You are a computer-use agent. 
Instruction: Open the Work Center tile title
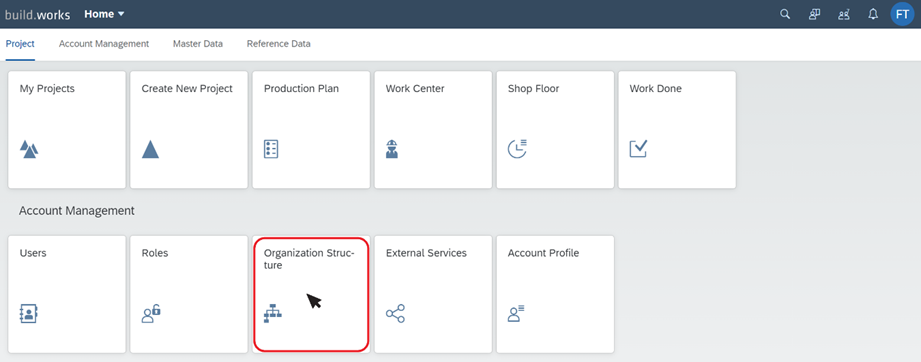[x=415, y=89]
